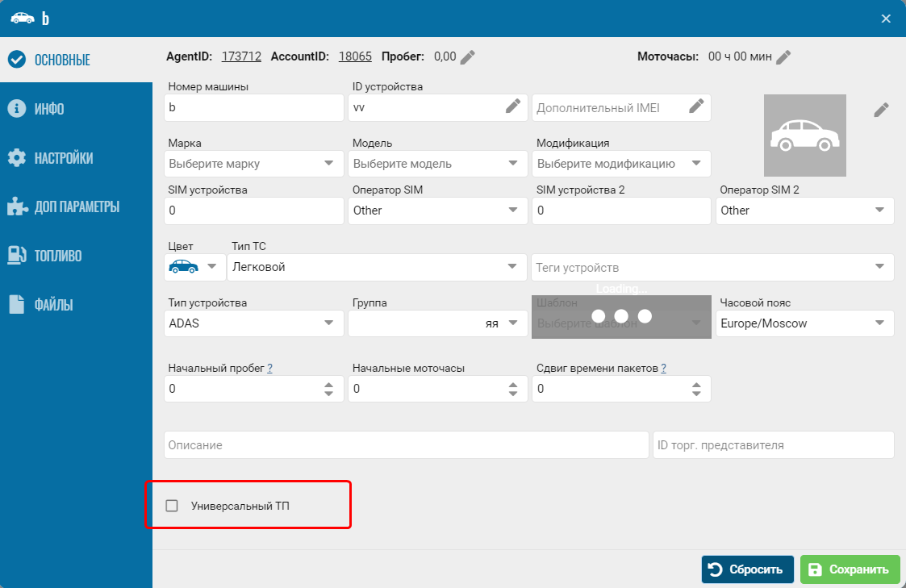Click help link next to Сдвиг времени пакетов
The image size is (906, 588).
coord(663,368)
